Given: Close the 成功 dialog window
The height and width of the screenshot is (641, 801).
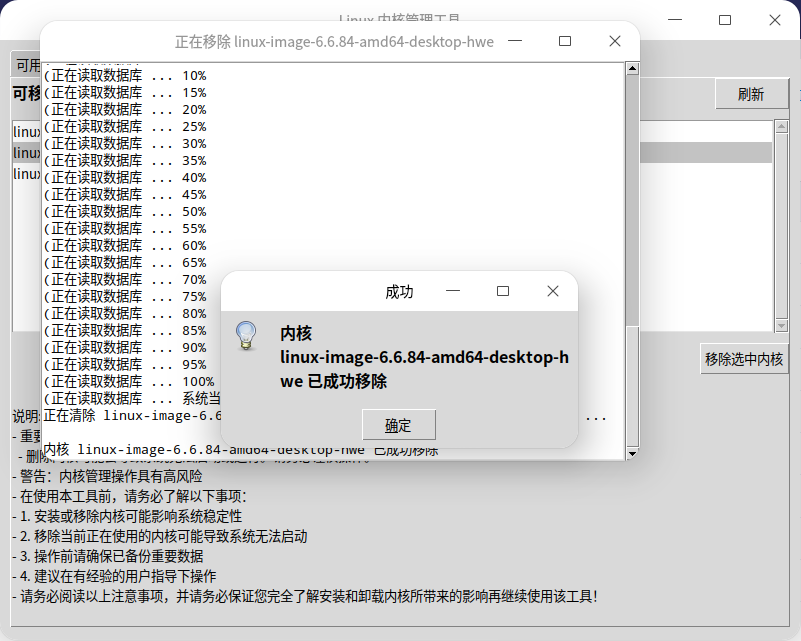Looking at the screenshot, I should 553,291.
